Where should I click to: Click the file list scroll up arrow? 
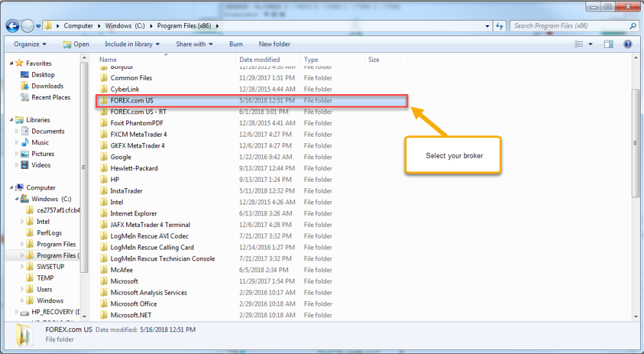(x=636, y=59)
